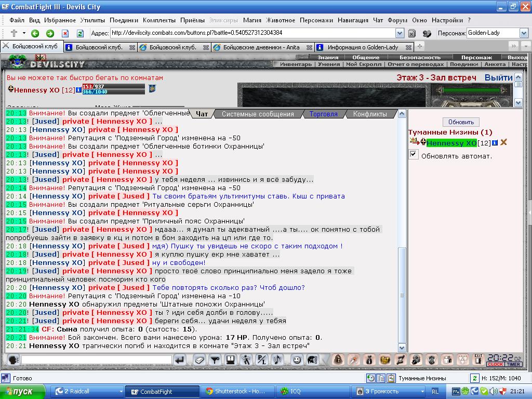
Task: Switch to the CLOCK mode
Action: pyautogui.click(x=495, y=364)
